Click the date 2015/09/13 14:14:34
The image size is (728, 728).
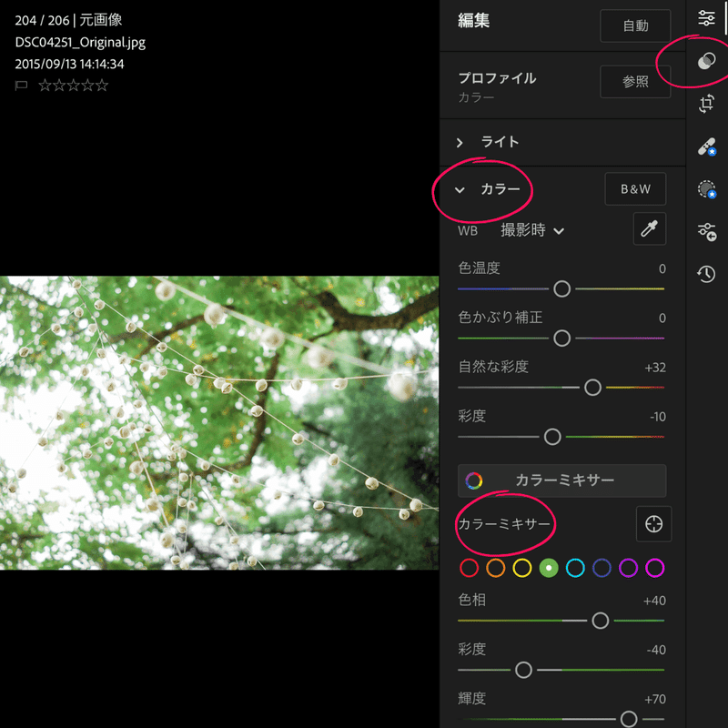pyautogui.click(x=70, y=64)
